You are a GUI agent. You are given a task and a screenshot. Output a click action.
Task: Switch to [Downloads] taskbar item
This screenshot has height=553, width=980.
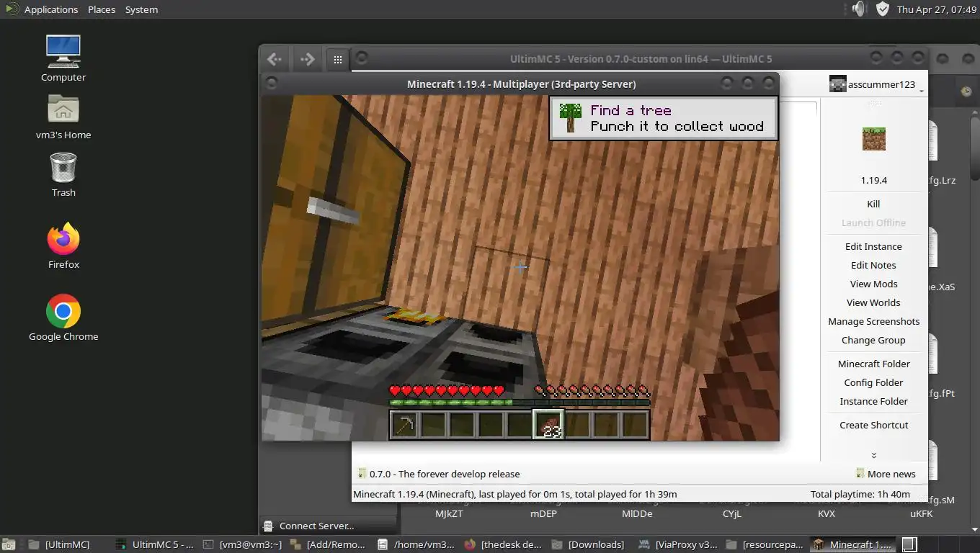pyautogui.click(x=589, y=544)
